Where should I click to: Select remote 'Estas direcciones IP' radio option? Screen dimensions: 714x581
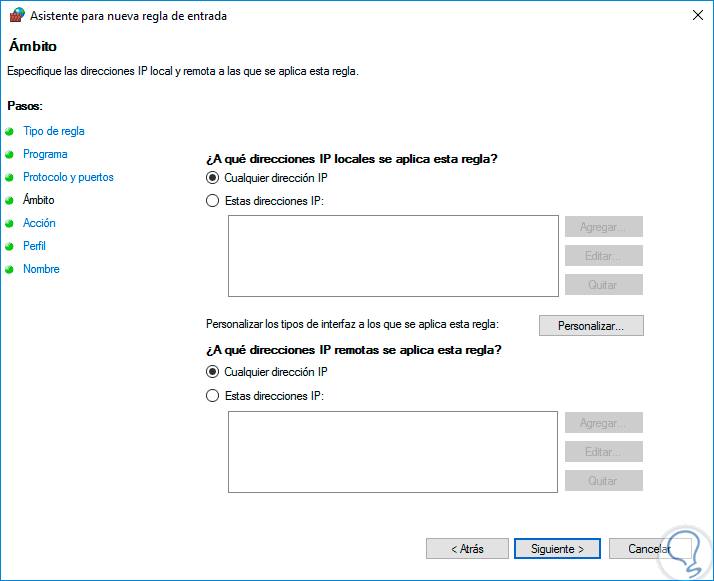coord(212,396)
